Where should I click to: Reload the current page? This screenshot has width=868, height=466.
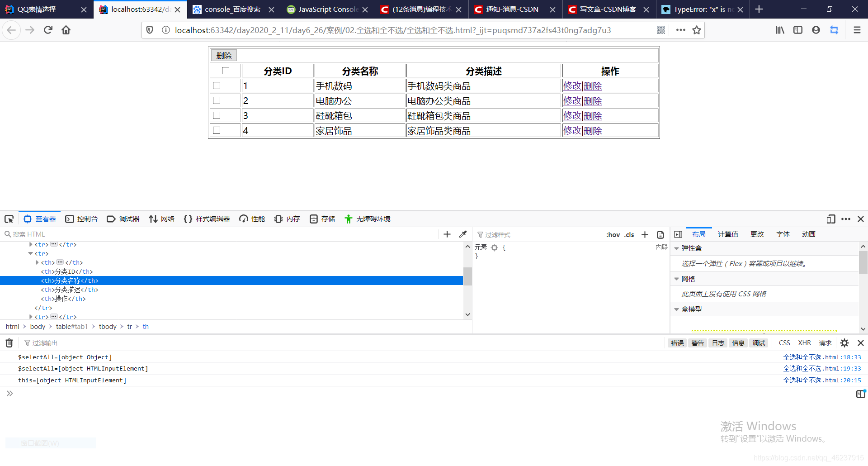[48, 30]
